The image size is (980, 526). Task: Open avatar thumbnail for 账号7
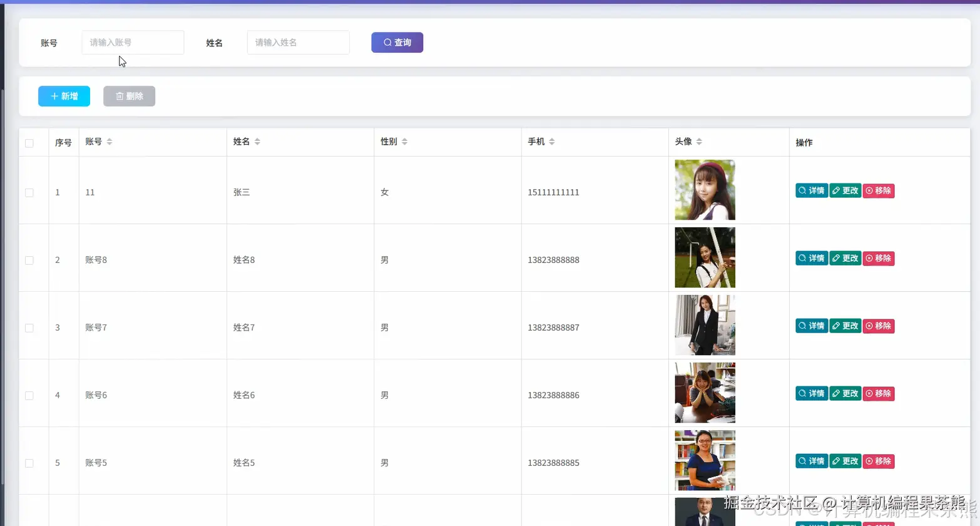(x=705, y=325)
